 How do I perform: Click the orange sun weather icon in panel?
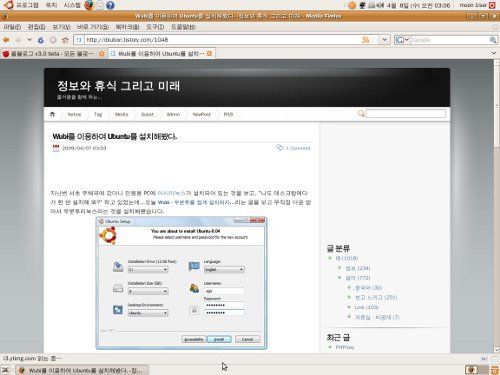[x=352, y=5]
